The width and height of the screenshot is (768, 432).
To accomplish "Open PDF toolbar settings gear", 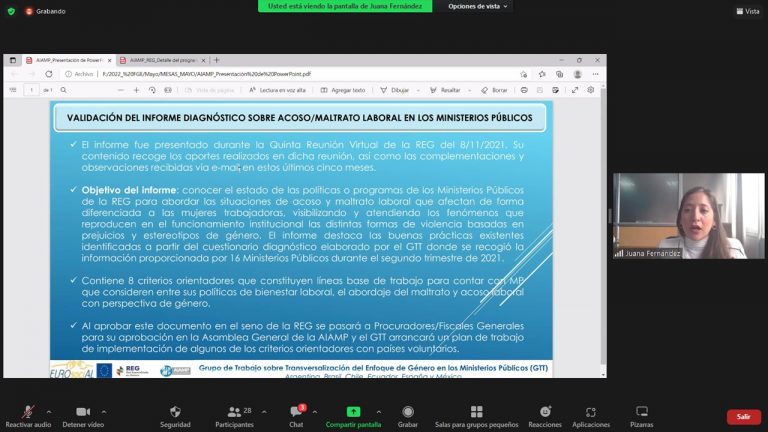I will pos(591,90).
